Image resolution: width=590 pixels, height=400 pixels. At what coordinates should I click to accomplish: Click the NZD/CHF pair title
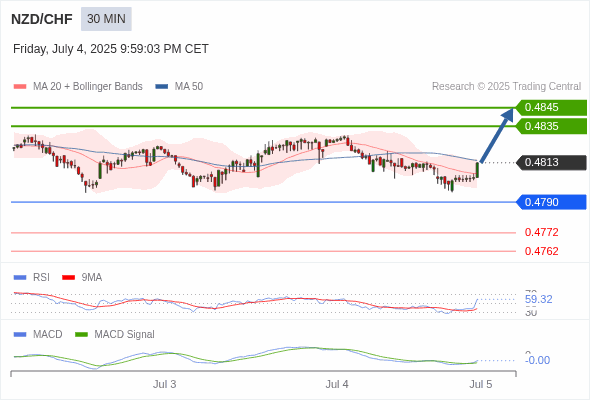pyautogui.click(x=42, y=19)
